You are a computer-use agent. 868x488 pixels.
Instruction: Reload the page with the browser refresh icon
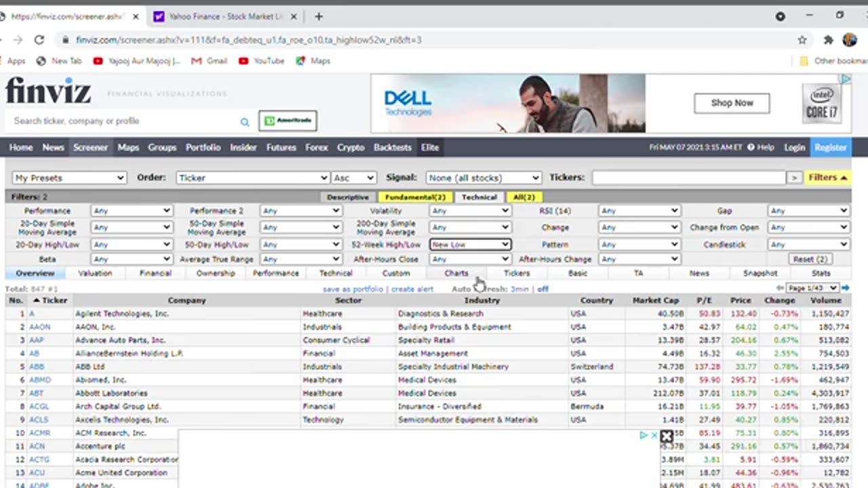click(39, 40)
